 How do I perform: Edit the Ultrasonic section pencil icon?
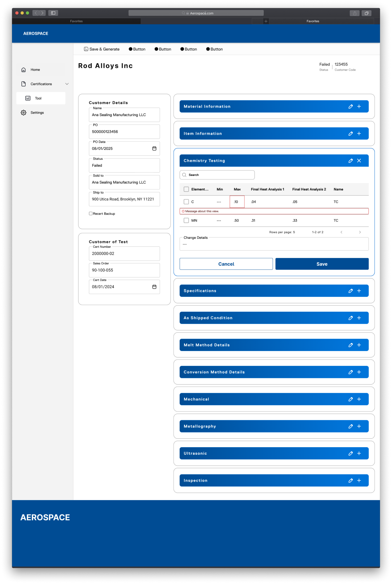click(x=350, y=454)
